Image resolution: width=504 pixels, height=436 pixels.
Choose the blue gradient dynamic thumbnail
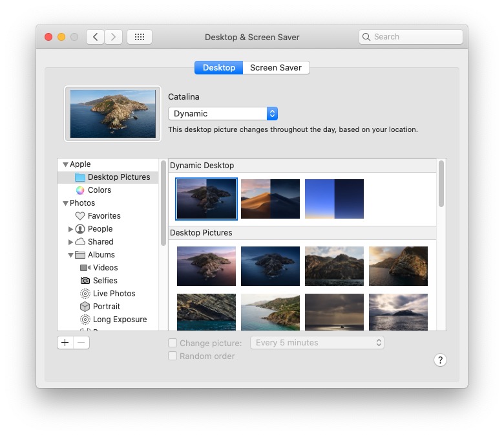[334, 199]
